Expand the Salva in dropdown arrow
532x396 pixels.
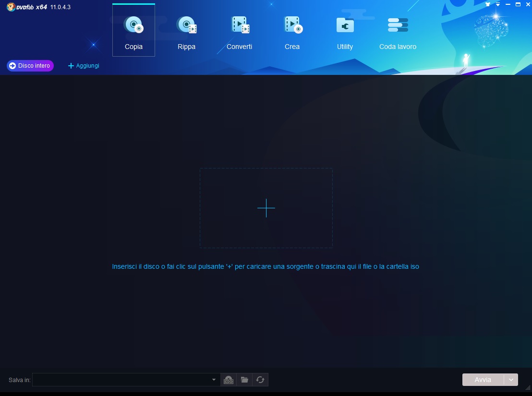[214, 380]
